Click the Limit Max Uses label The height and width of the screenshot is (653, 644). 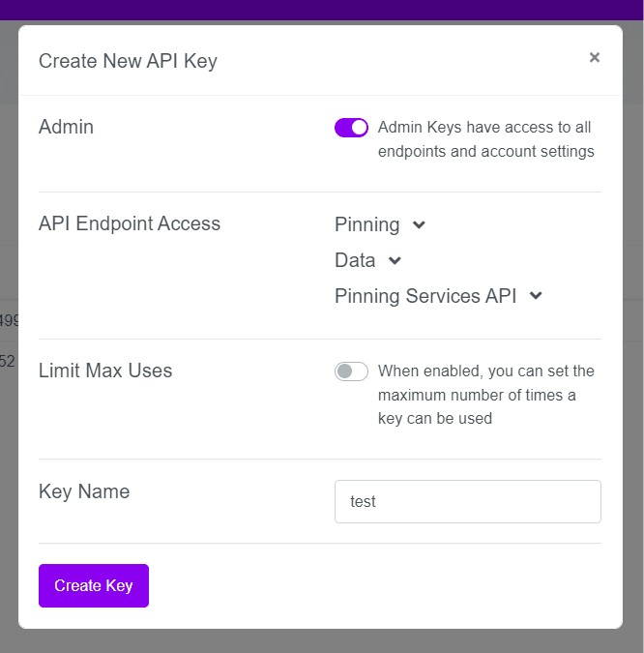[105, 371]
